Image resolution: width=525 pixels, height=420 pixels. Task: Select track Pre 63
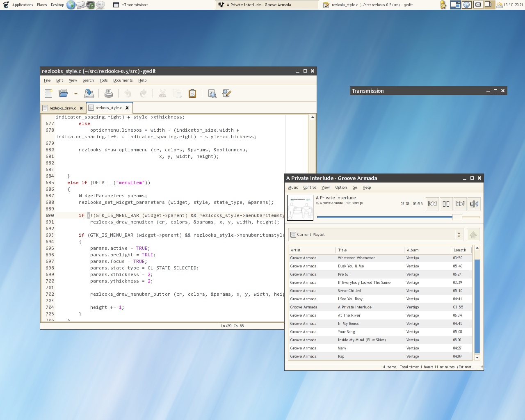click(380, 274)
